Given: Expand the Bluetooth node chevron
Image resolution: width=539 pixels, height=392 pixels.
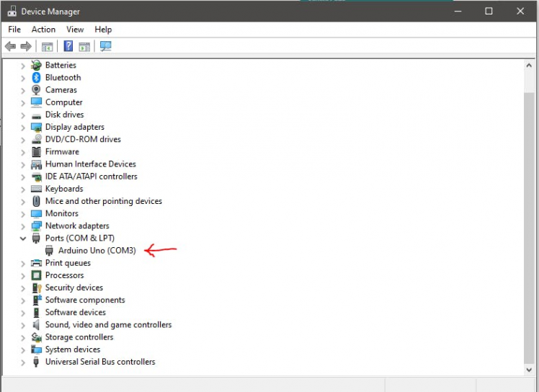Looking at the screenshot, I should tap(23, 78).
